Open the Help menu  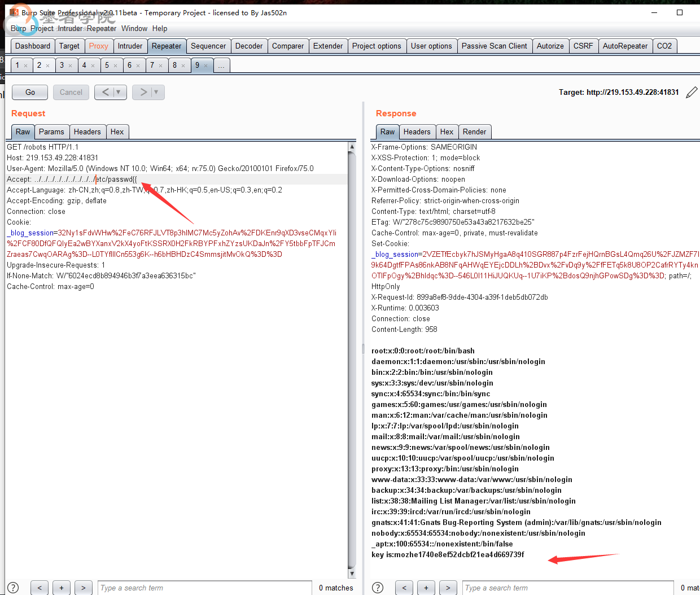(x=160, y=28)
